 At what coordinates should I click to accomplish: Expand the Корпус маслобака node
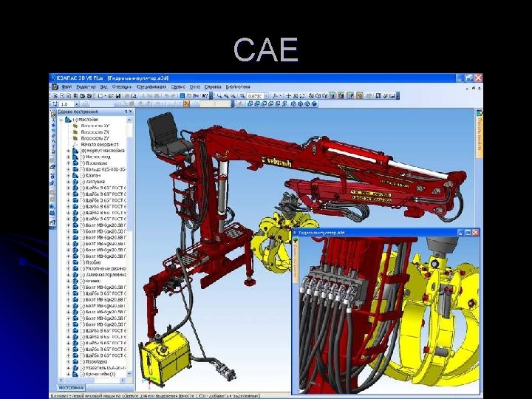(69, 151)
